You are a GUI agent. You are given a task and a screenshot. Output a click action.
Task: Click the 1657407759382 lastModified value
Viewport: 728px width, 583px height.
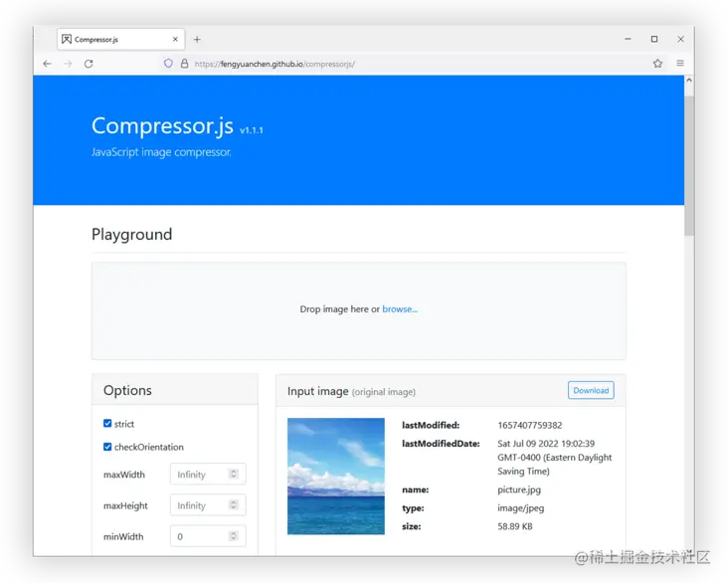pyautogui.click(x=530, y=425)
